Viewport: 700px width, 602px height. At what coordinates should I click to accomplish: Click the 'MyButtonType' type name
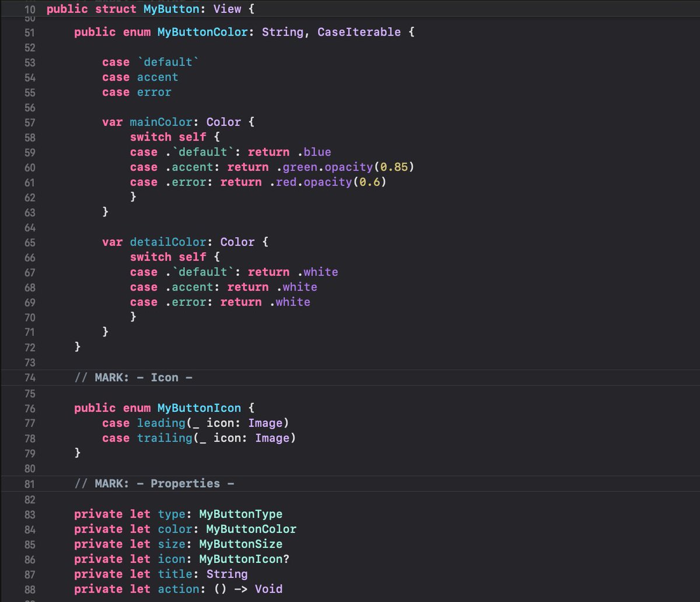point(241,514)
